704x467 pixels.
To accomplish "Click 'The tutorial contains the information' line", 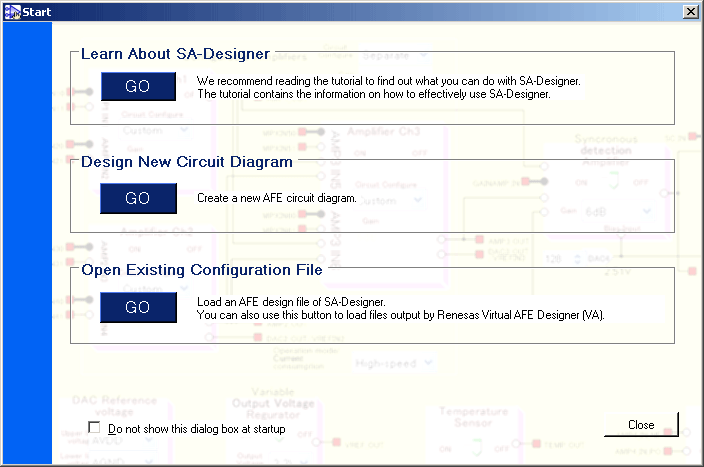I will click(374, 94).
